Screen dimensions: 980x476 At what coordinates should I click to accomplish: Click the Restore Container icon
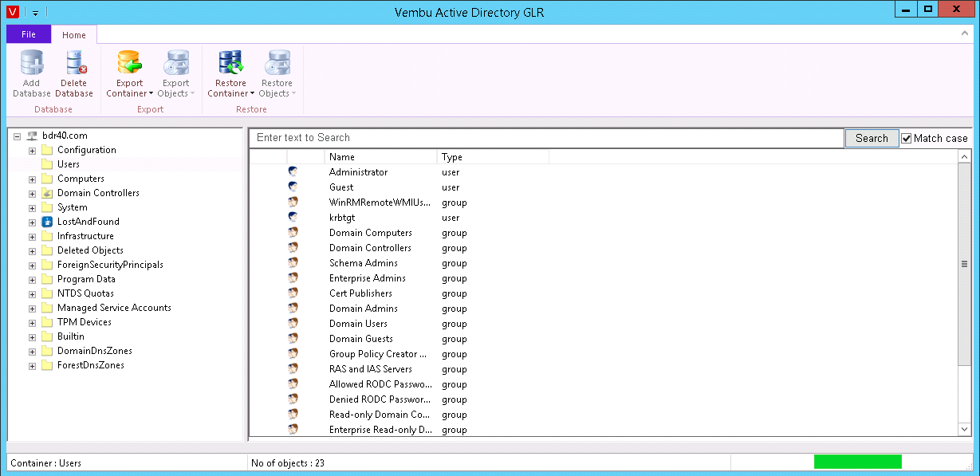(x=231, y=62)
